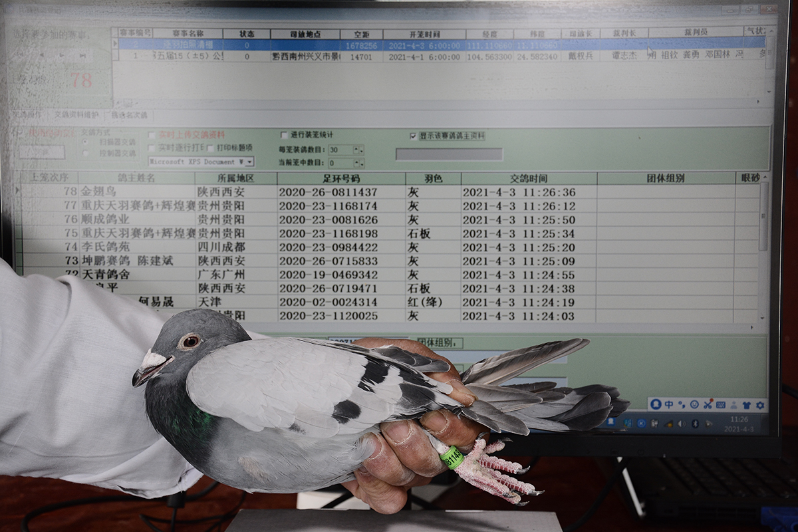
Task: Select the race row 黔西南州兴义市景
Action: pos(442,57)
